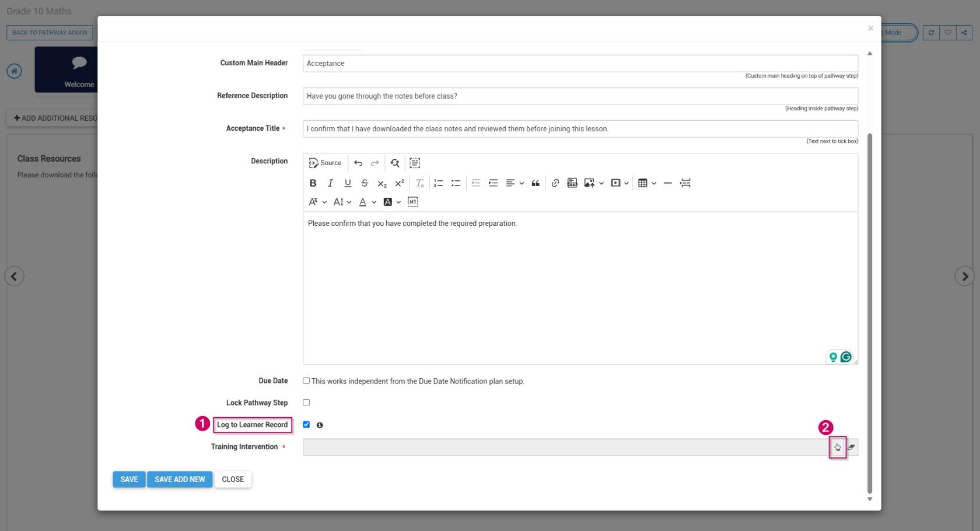The image size is (980, 531).
Task: Insert an HTML embed
Action: point(572,183)
